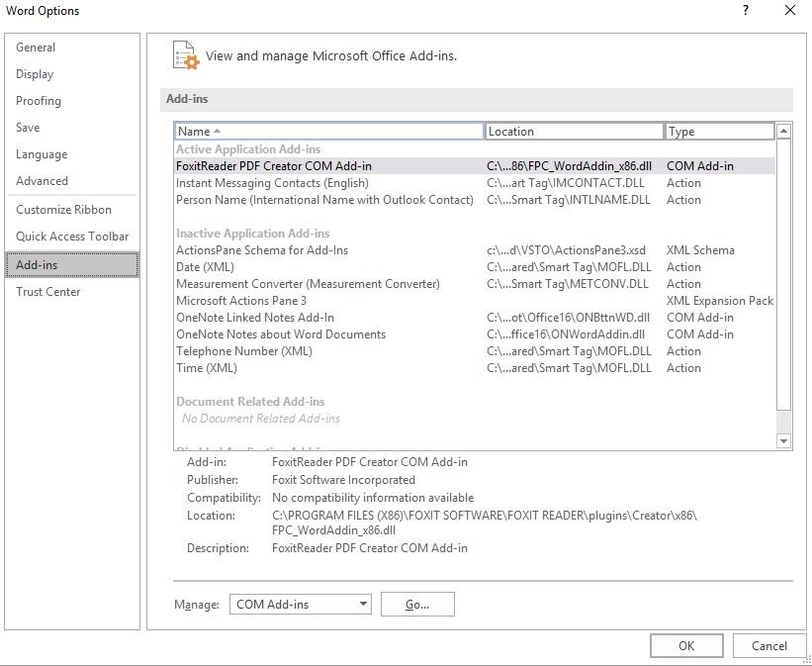
Task: Sort add-ins by the Name column
Action: pyautogui.click(x=326, y=130)
